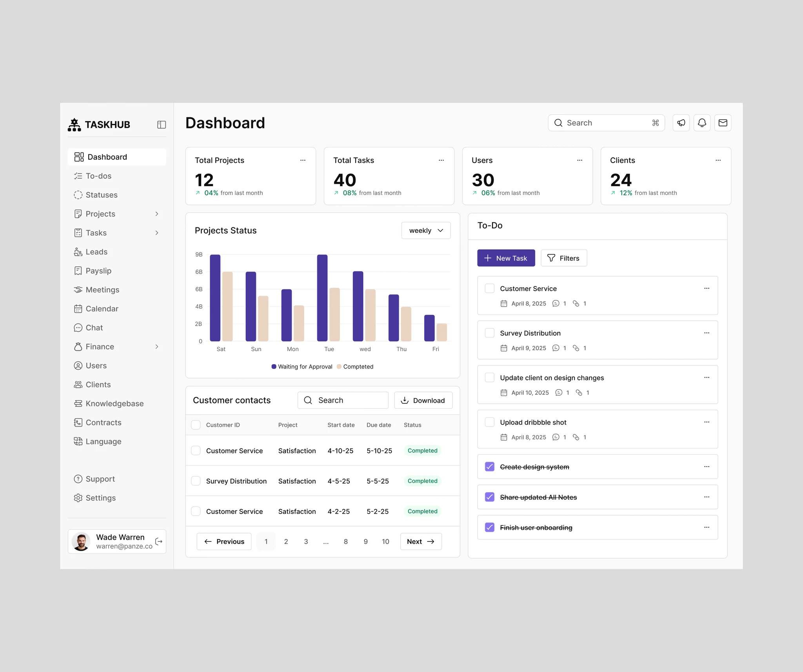Open more options on Total Tasks card
This screenshot has width=803, height=672.
[x=441, y=160]
